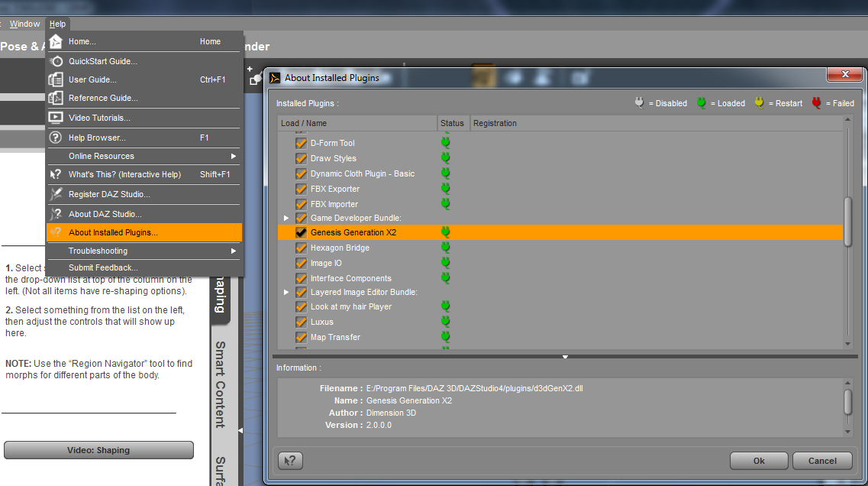Click the What's This cursor icon
Screen dimensions: 868x486
coord(56,174)
